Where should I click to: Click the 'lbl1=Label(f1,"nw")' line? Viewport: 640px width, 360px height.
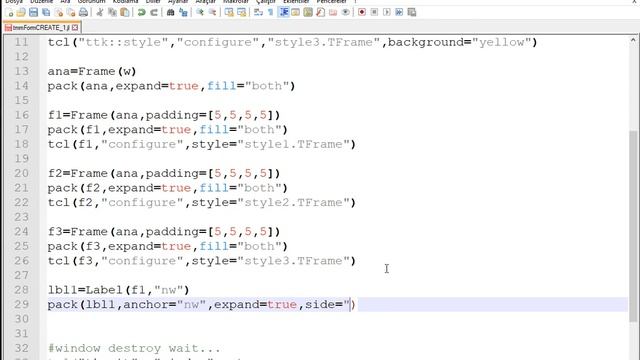118,290
